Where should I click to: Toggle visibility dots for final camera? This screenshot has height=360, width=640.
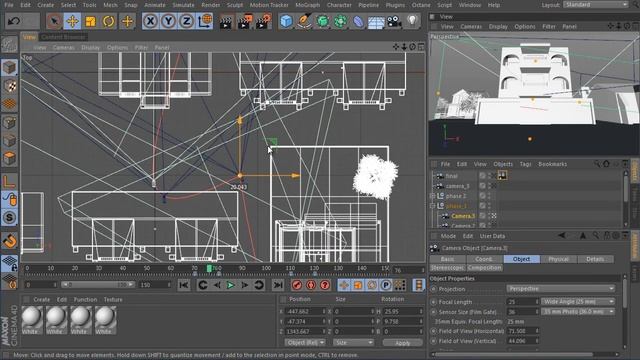[489, 176]
